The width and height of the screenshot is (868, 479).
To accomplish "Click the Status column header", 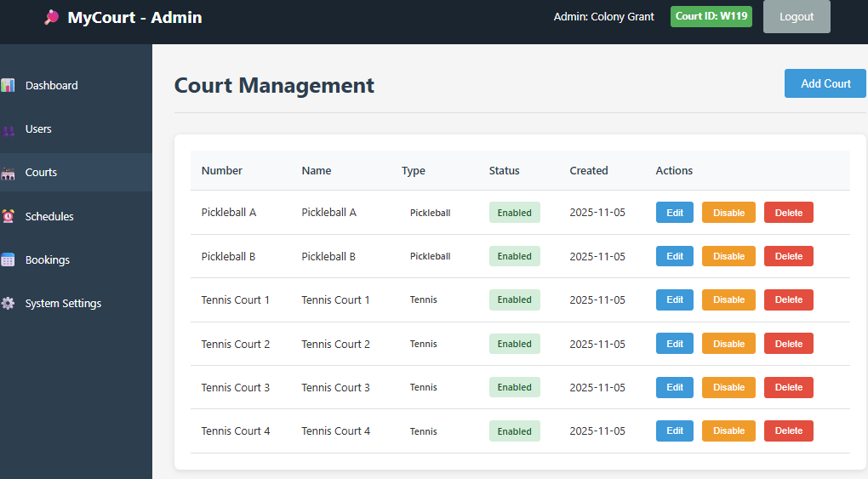I will (505, 170).
